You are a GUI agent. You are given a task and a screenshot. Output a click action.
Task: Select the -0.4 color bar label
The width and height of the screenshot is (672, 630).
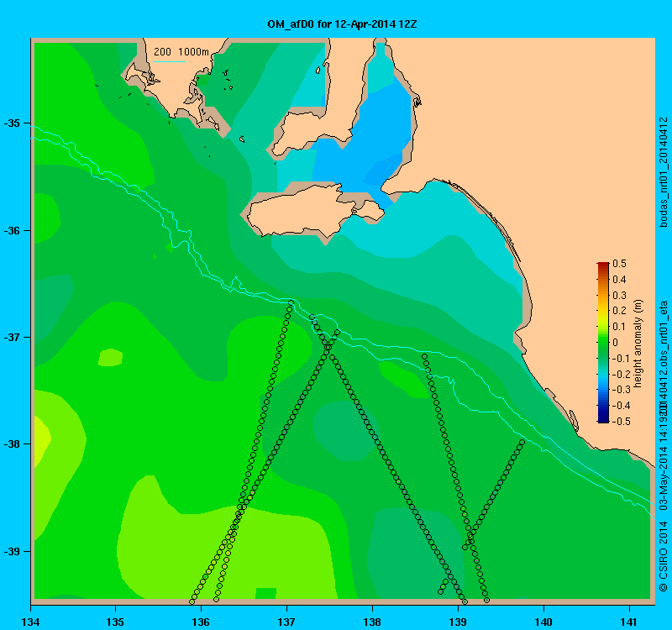tap(621, 406)
